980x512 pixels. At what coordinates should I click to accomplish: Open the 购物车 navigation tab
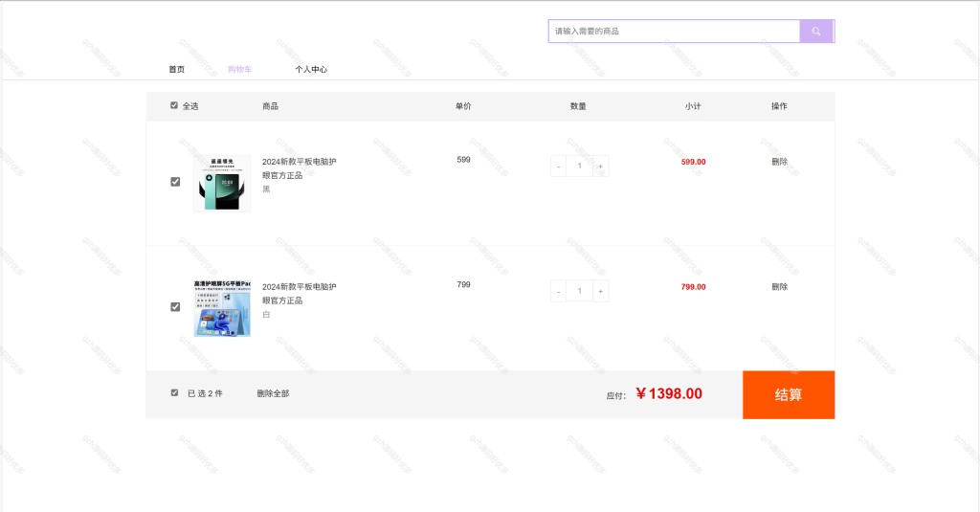pyautogui.click(x=239, y=70)
